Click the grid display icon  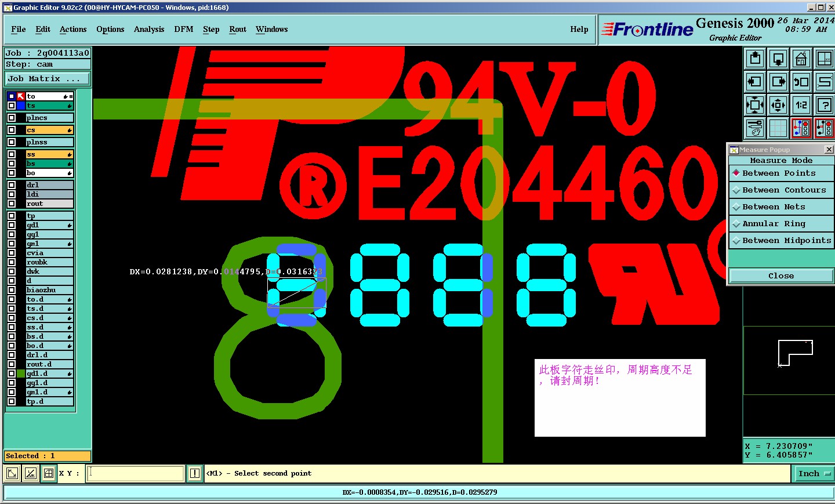click(778, 128)
